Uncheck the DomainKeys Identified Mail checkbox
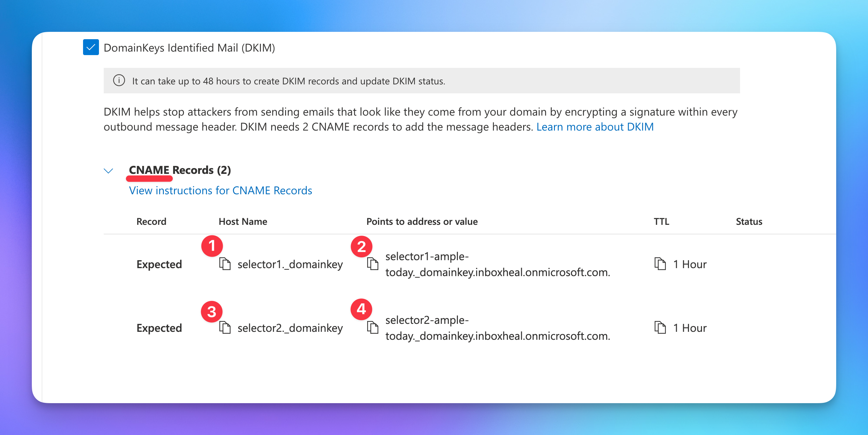 (x=91, y=47)
